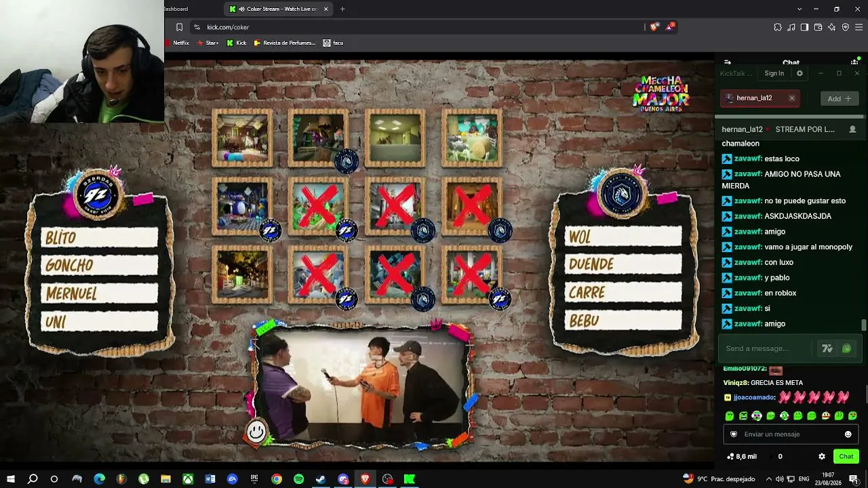Viewport: 868px width, 488px height.
Task: Click the green Chat send button
Action: pyautogui.click(x=846, y=456)
